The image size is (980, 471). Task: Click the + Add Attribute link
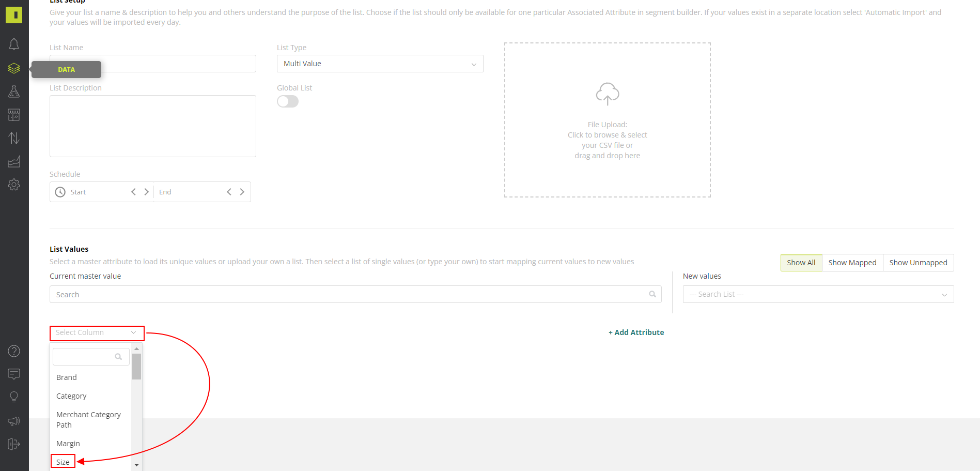coord(636,332)
